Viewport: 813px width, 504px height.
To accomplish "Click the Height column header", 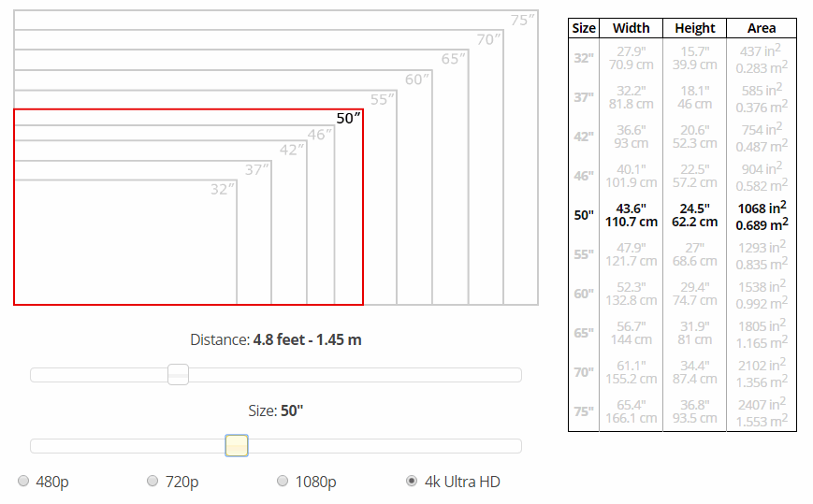I will [694, 28].
